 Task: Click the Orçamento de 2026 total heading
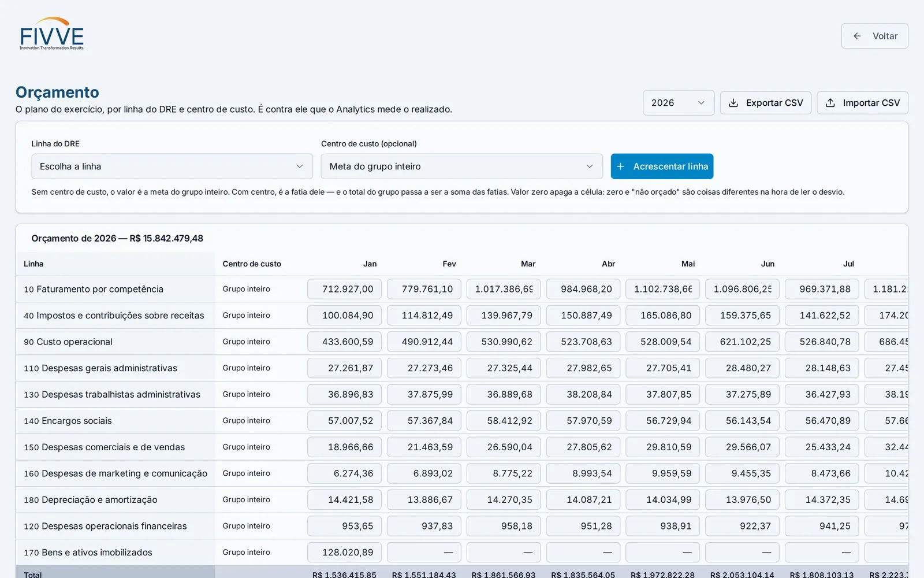(x=117, y=238)
